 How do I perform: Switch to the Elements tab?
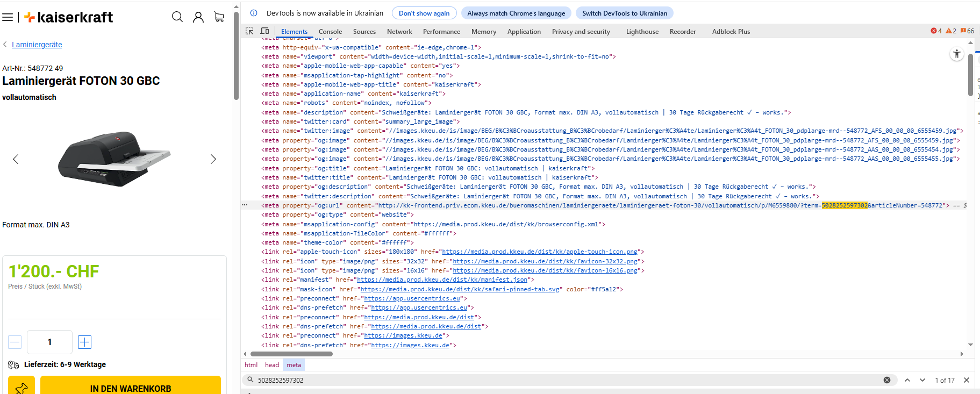pyautogui.click(x=295, y=32)
